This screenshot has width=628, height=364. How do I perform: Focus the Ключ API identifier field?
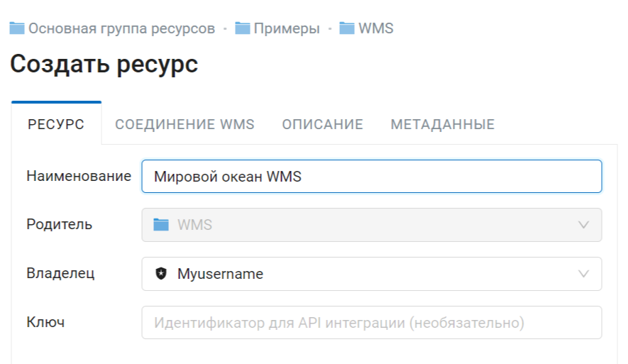pyautogui.click(x=372, y=323)
